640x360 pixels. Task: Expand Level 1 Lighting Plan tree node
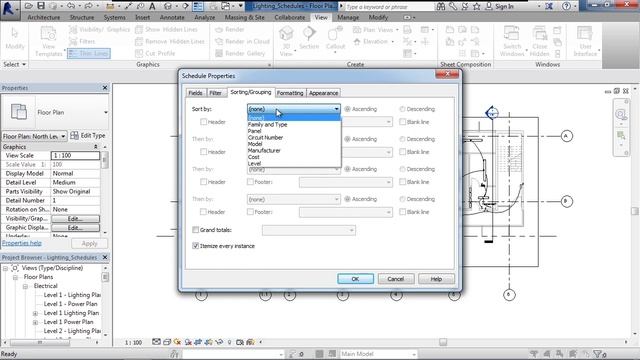click(35, 313)
